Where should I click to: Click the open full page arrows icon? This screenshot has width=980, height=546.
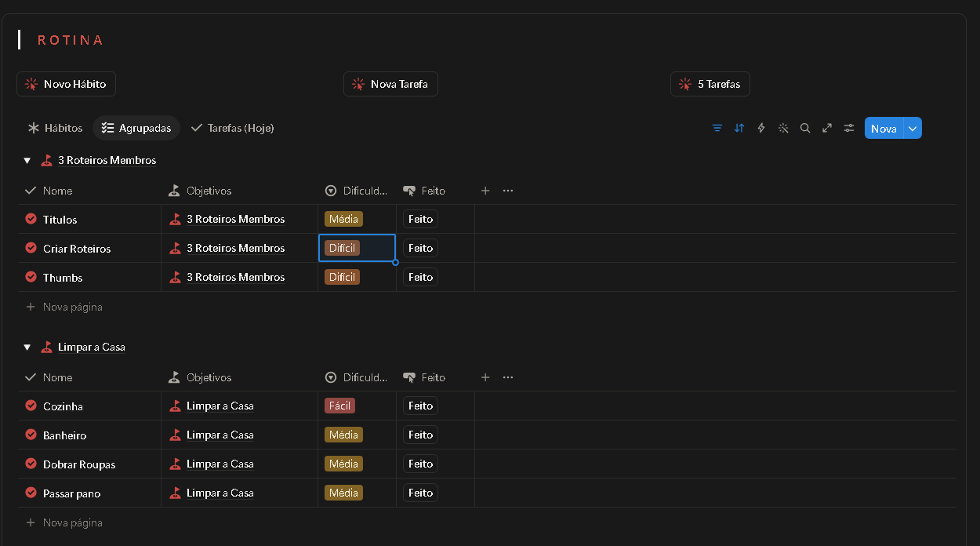pos(827,128)
